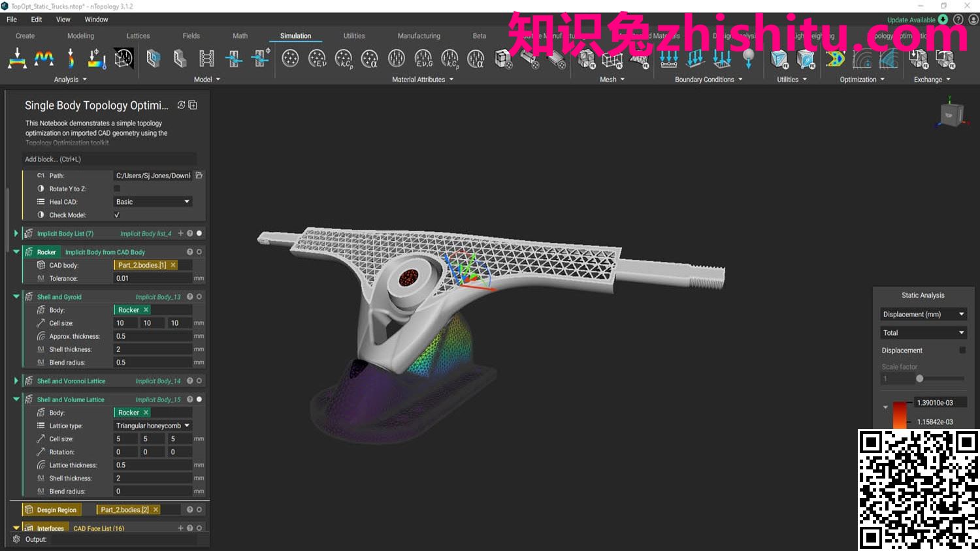Click the Tolerance 0.01 value field
The image size is (980, 551).
(153, 278)
